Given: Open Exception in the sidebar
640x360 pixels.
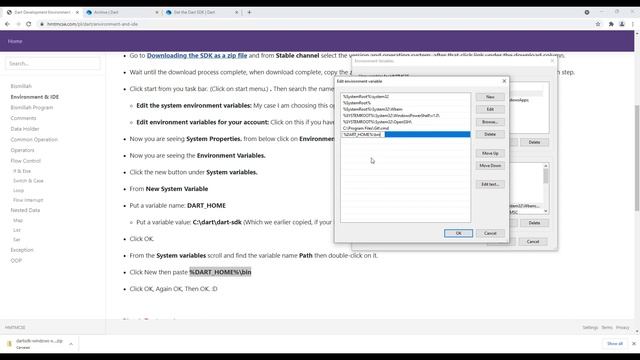Looking at the screenshot, I should (x=22, y=250).
